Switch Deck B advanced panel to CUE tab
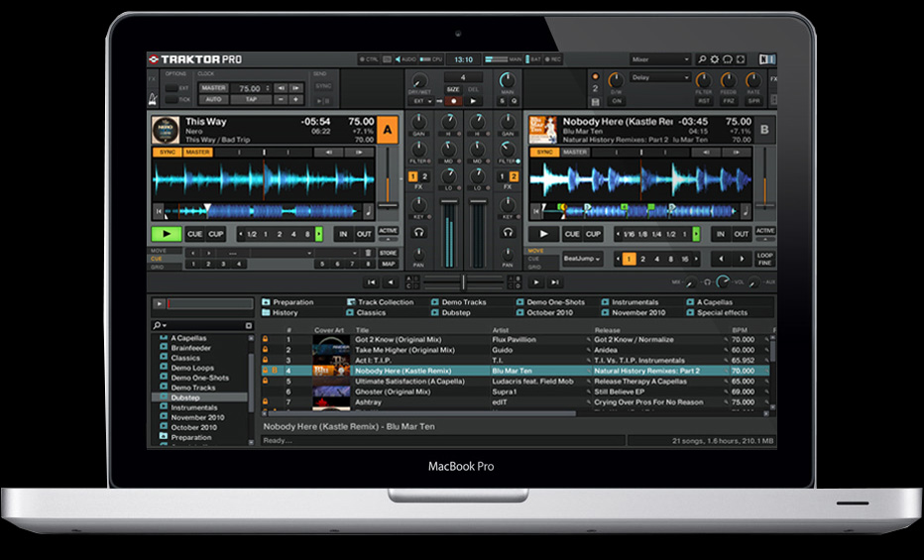924x560 pixels. 535,259
